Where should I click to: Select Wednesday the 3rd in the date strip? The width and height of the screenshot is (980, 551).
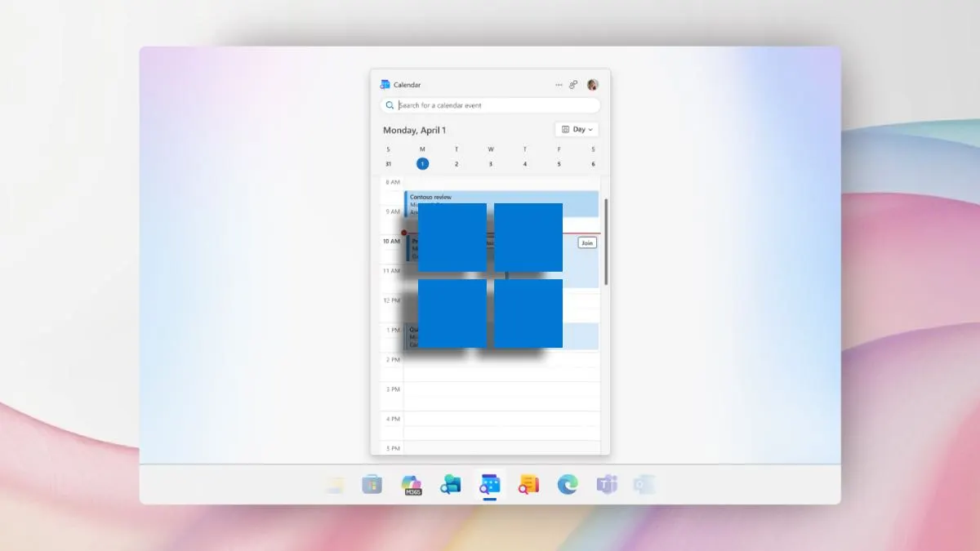click(490, 163)
